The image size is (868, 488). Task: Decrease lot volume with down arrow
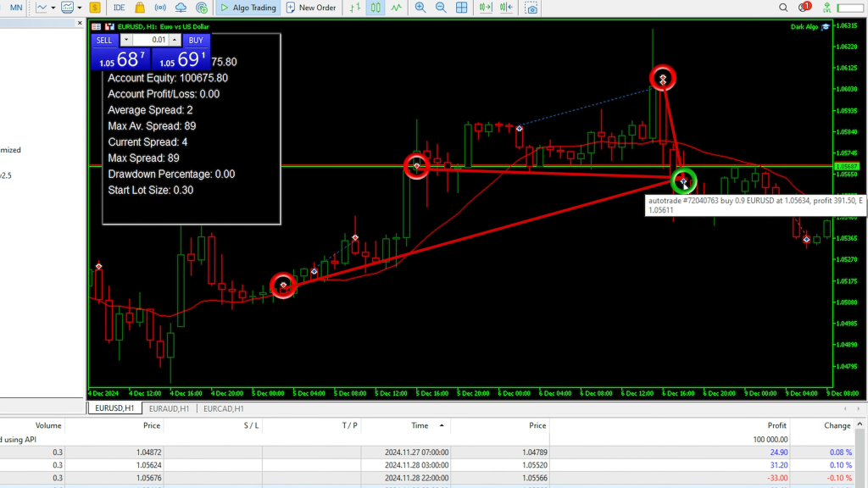[126, 40]
